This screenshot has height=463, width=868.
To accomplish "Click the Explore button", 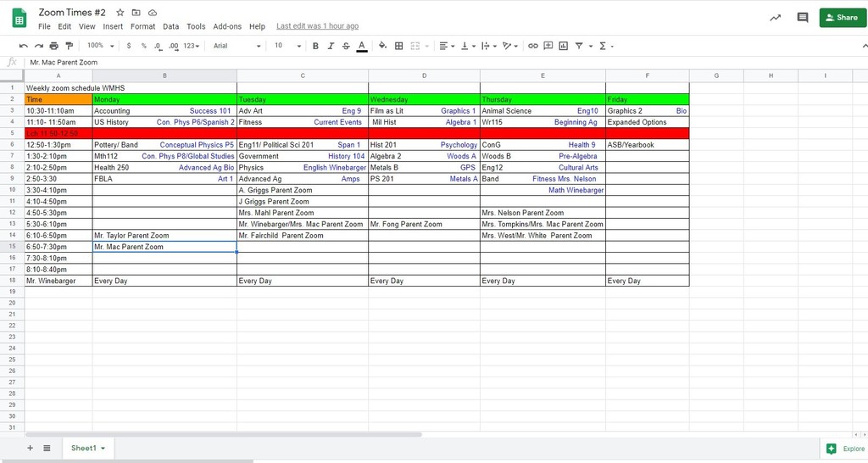I will click(845, 449).
